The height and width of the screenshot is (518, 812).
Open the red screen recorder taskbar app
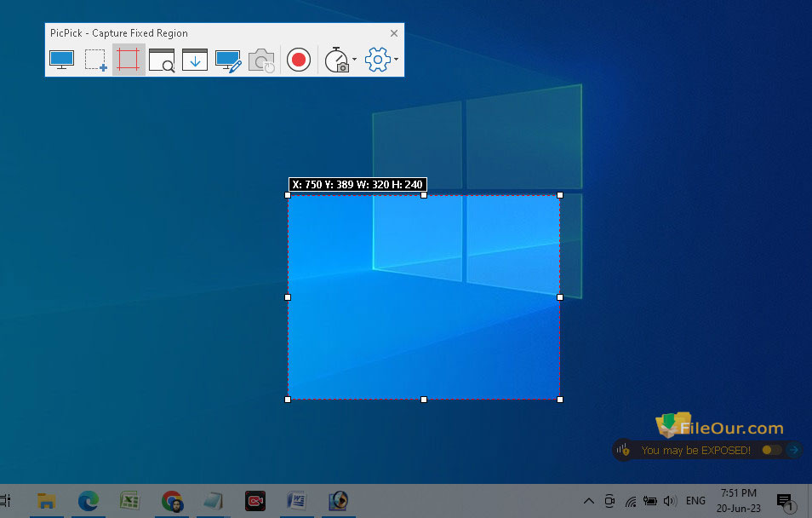pyautogui.click(x=254, y=501)
